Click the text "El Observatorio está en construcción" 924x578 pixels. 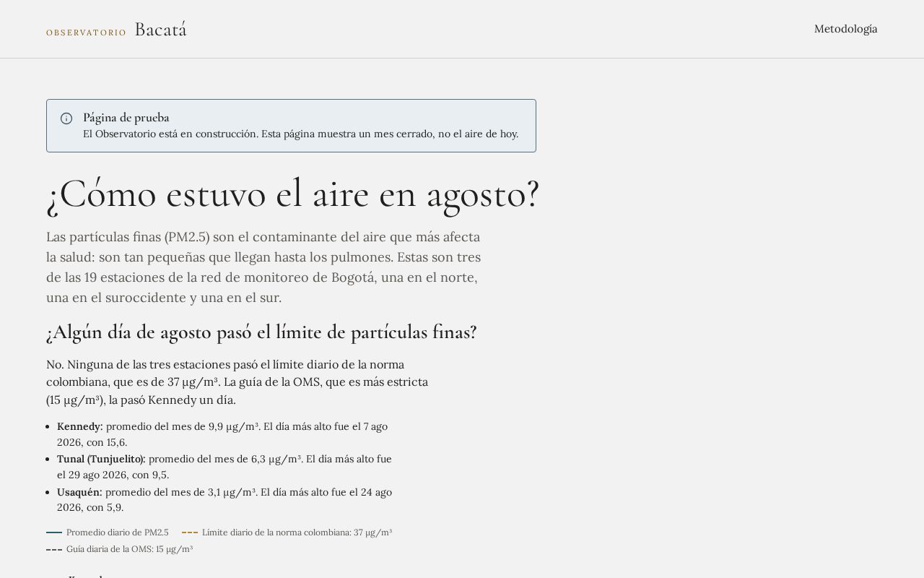pos(170,134)
